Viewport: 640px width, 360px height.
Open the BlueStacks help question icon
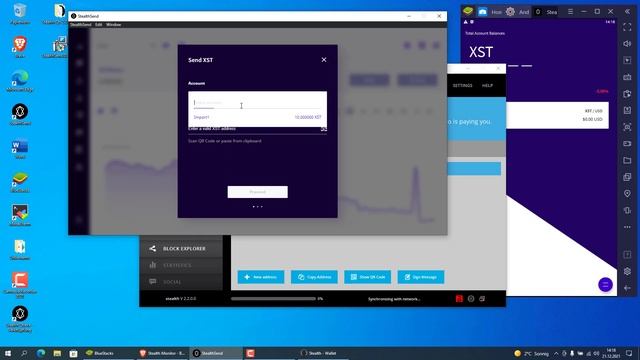click(627, 255)
